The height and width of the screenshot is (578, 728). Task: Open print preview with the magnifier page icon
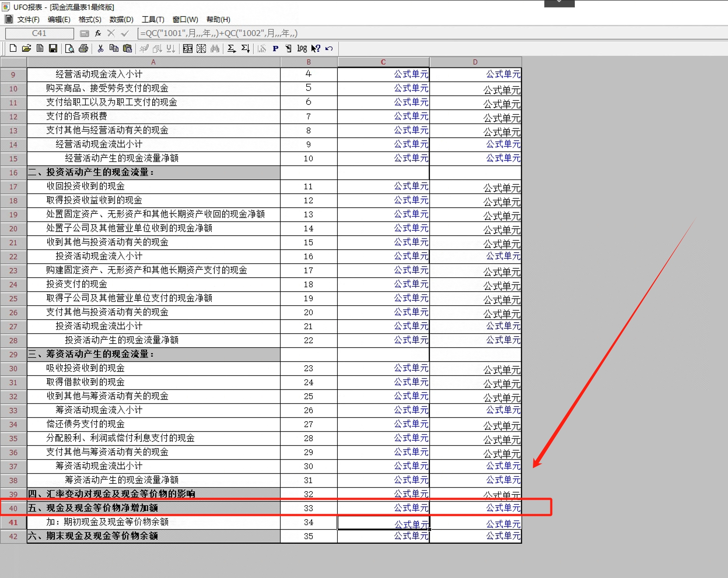tap(70, 49)
